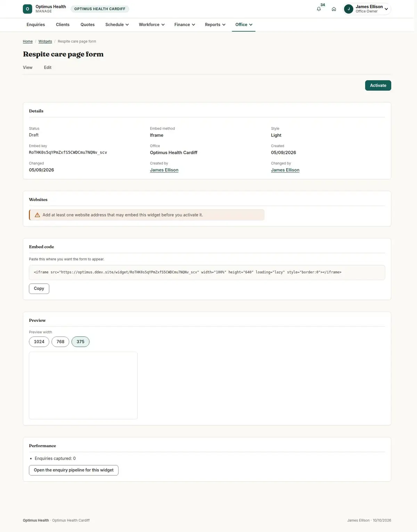The height and width of the screenshot is (532, 417).
Task: Click the Widgets breadcrumb link
Action: (x=45, y=41)
